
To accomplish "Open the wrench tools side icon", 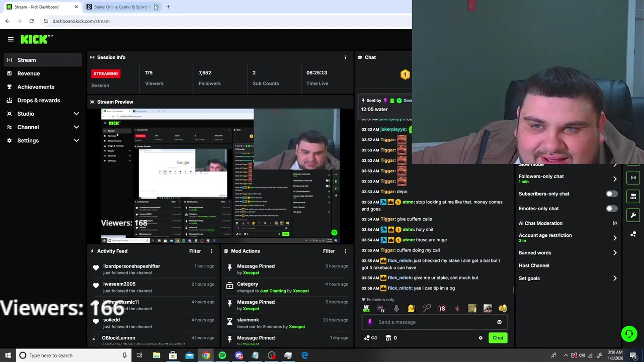I will coord(633,215).
